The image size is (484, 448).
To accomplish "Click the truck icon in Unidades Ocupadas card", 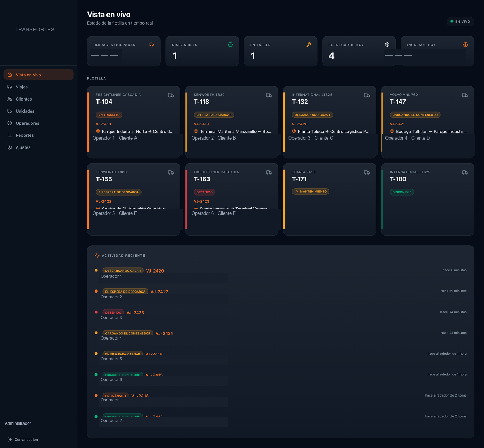I will click(x=152, y=45).
